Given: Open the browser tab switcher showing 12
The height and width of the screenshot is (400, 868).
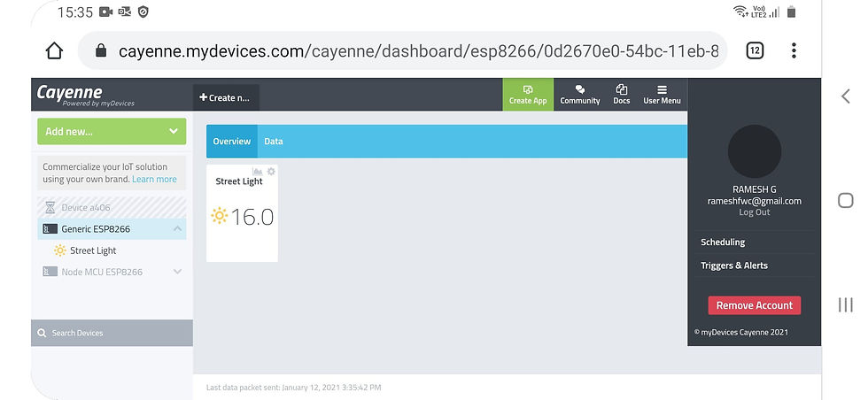Looking at the screenshot, I should (755, 51).
